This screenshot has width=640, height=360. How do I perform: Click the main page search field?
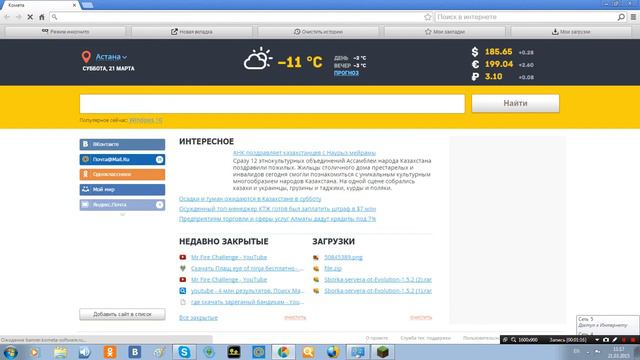click(x=272, y=104)
